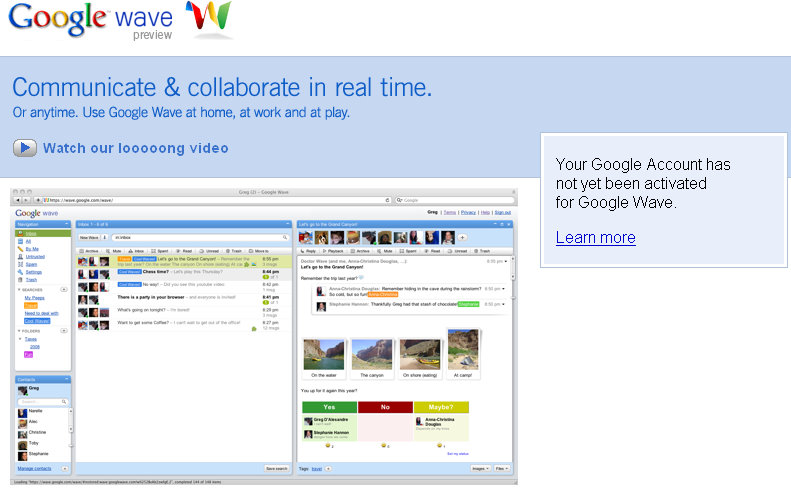
Task: Open The canyon photo thumbnail
Action: pos(372,359)
